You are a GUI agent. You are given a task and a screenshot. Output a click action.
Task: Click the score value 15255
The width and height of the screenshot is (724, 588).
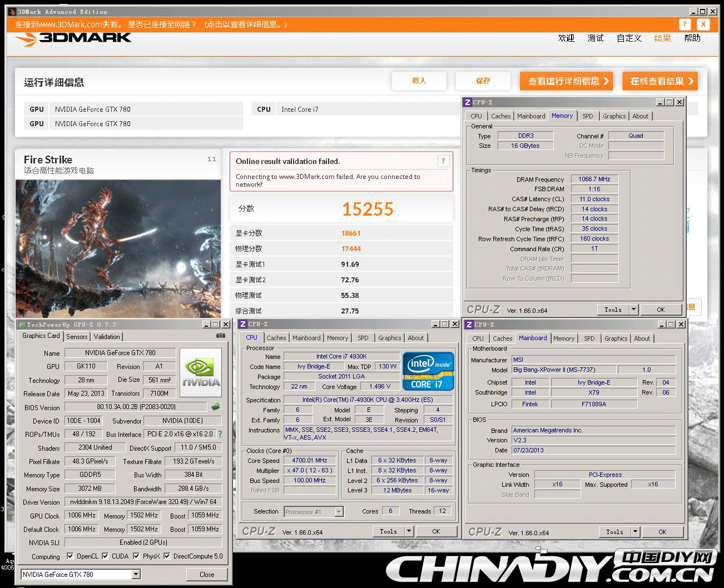tap(368, 209)
